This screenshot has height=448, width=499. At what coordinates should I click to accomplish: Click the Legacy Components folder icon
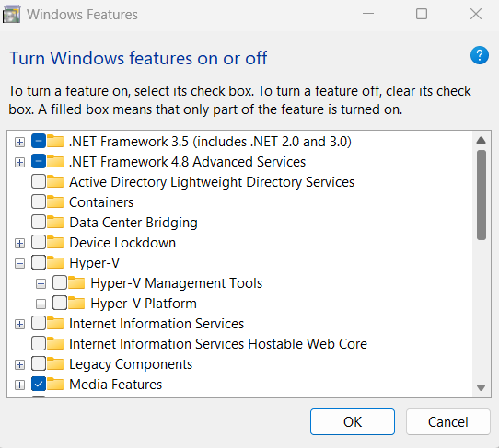tap(55, 363)
